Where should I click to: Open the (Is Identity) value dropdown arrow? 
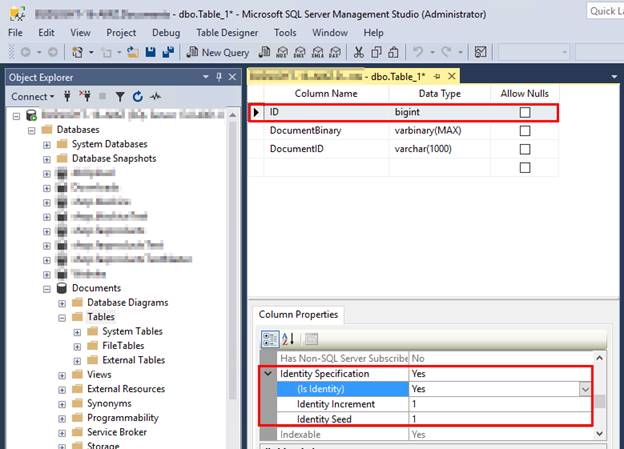point(585,389)
